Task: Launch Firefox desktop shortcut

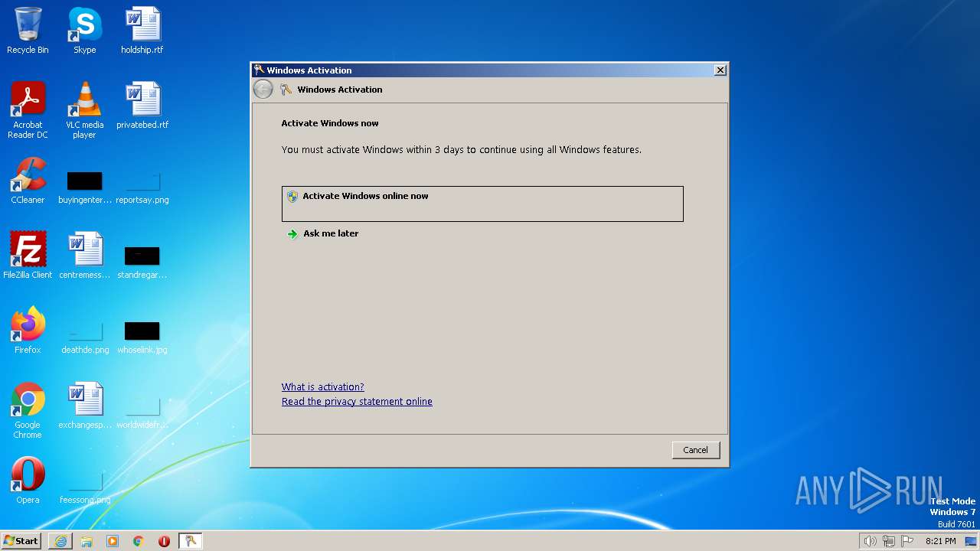Action: coord(28,331)
